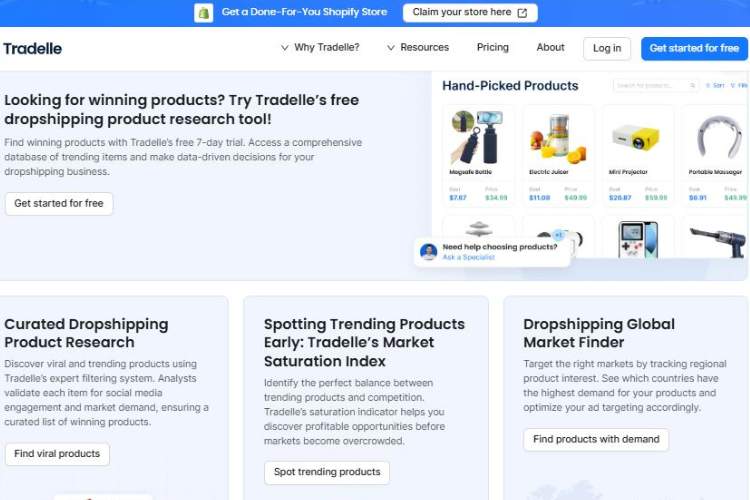Select the Mini Projector product card
This screenshot has width=750, height=500.
coord(637,154)
